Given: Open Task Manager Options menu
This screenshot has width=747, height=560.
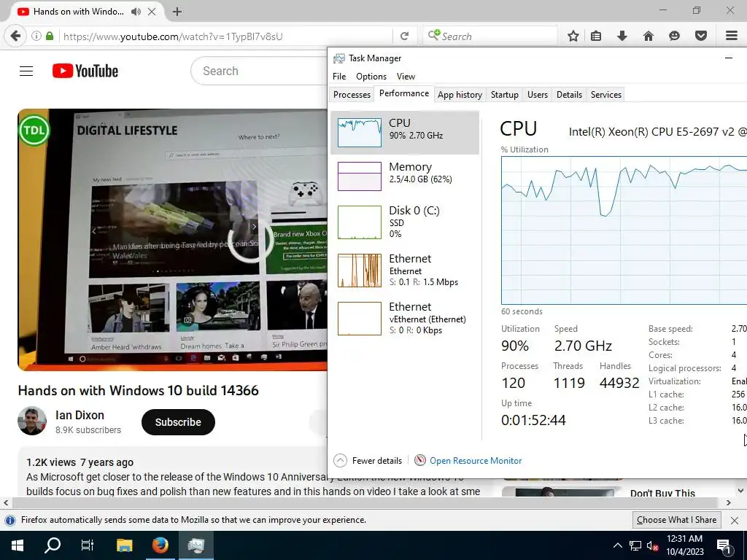Looking at the screenshot, I should tap(371, 76).
